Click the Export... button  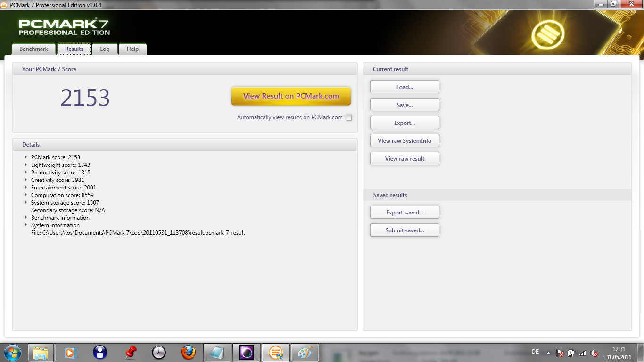click(x=405, y=123)
